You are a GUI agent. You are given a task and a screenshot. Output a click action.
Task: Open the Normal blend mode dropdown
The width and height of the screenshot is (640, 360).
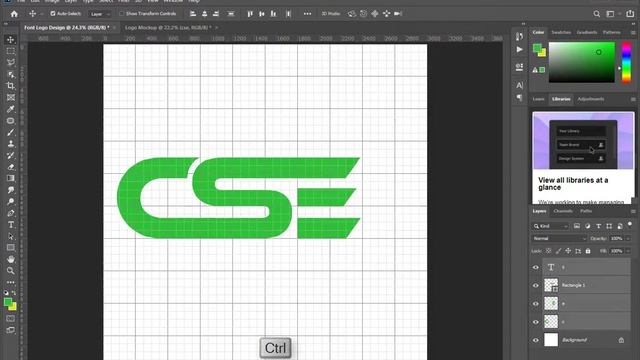pos(559,238)
